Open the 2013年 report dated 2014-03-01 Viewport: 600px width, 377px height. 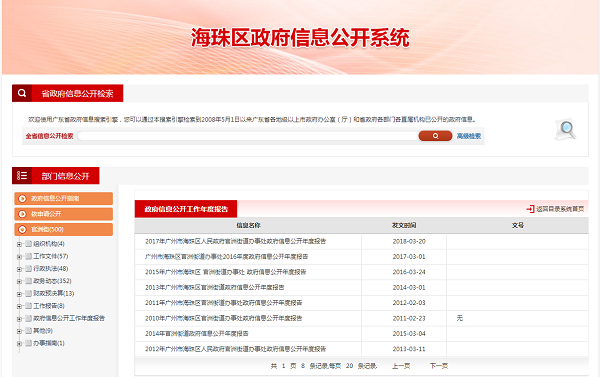click(215, 287)
